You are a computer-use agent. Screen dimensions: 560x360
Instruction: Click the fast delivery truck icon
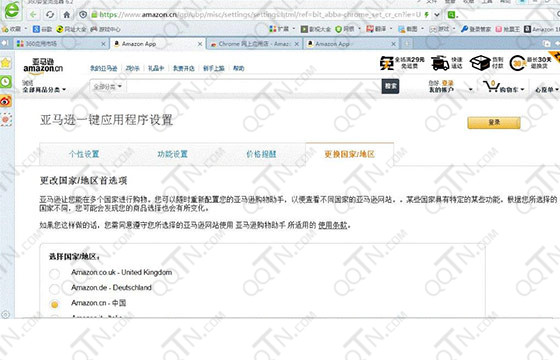coord(440,63)
